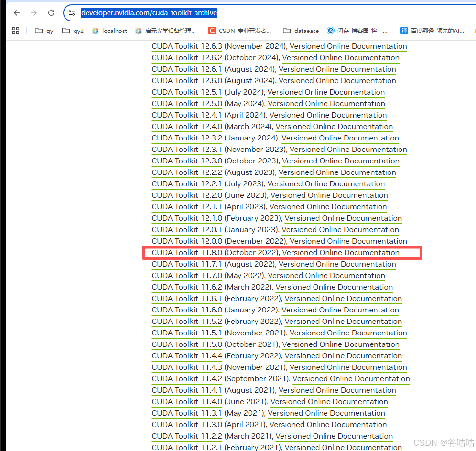The width and height of the screenshot is (476, 451).
Task: Open the qy2 bookmark folder
Action: point(73,31)
